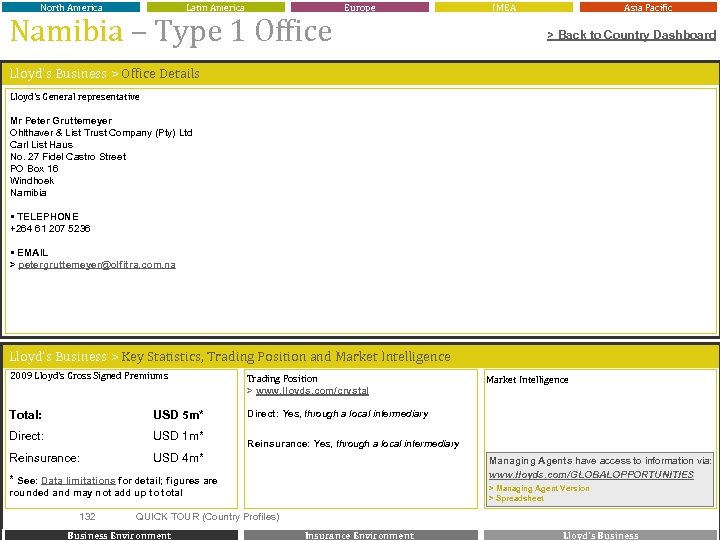
Task: Switch to Business Environment bottom tab
Action: (121, 535)
